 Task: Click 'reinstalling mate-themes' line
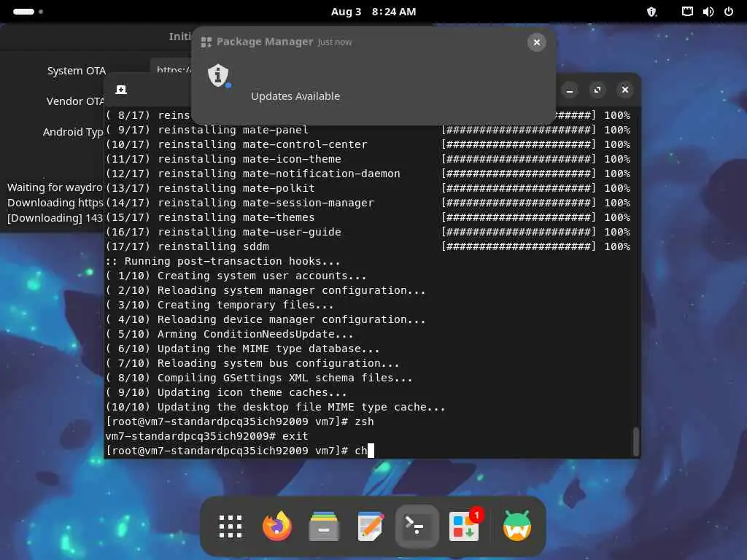(236, 217)
